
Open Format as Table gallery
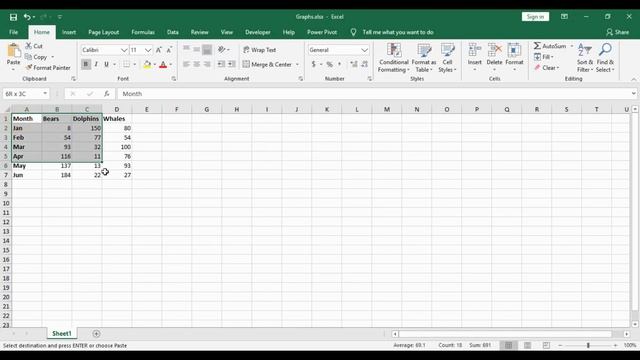tap(424, 58)
